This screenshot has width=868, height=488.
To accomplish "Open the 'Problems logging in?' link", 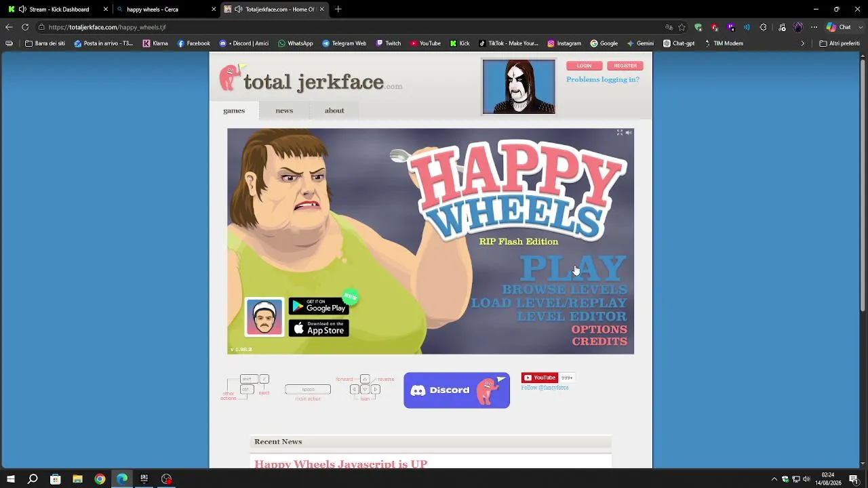I will click(x=603, y=79).
